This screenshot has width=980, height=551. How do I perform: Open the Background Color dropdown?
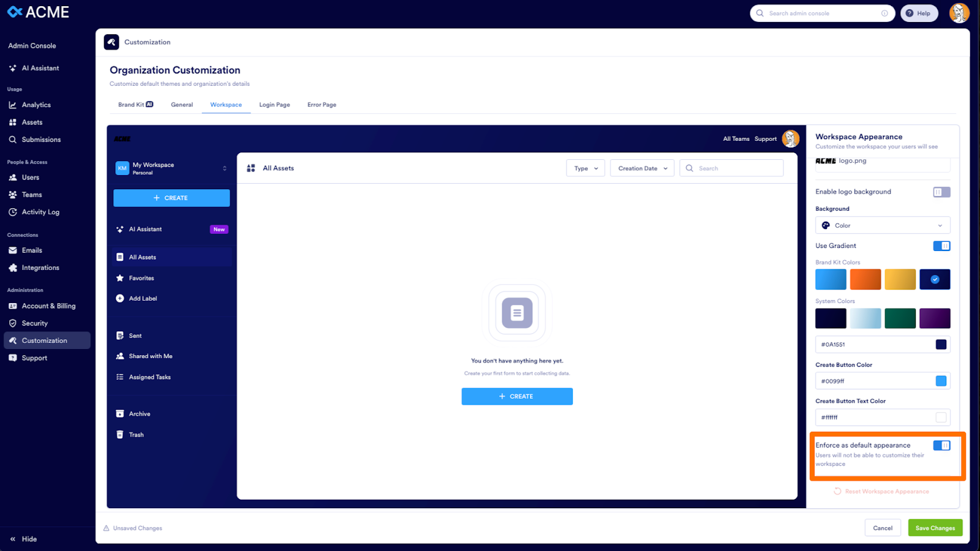click(x=882, y=225)
